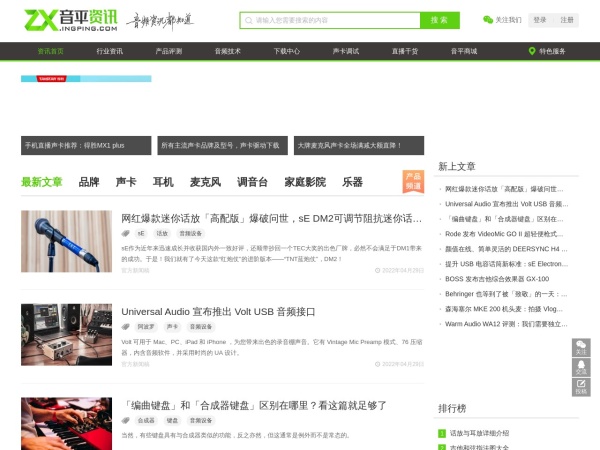This screenshot has width=600, height=450.
Task: Select the 乐器 tab
Action: 353,182
